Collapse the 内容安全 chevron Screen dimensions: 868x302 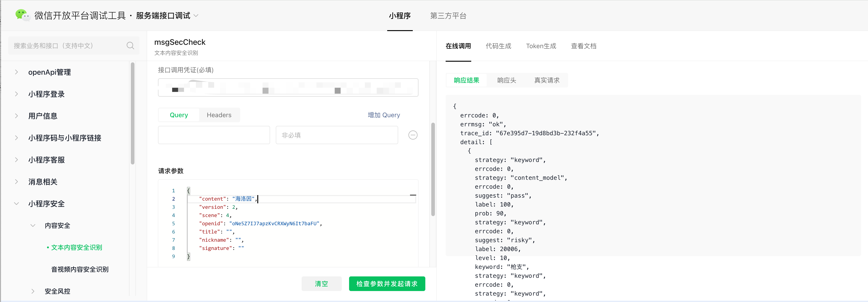(x=33, y=225)
